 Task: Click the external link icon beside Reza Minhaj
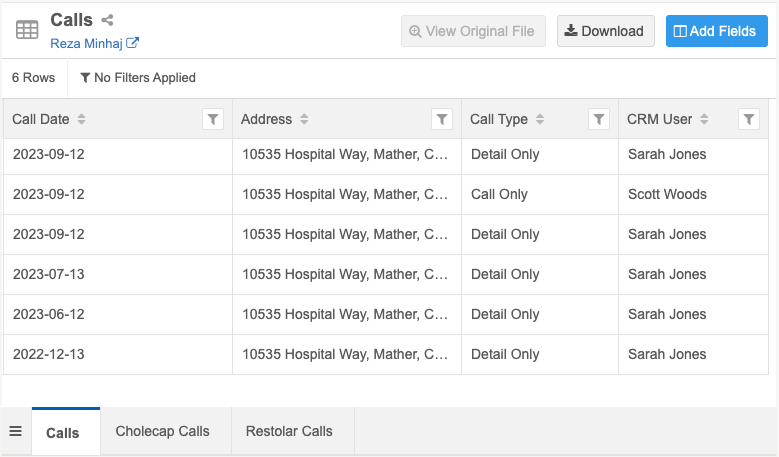coord(133,43)
